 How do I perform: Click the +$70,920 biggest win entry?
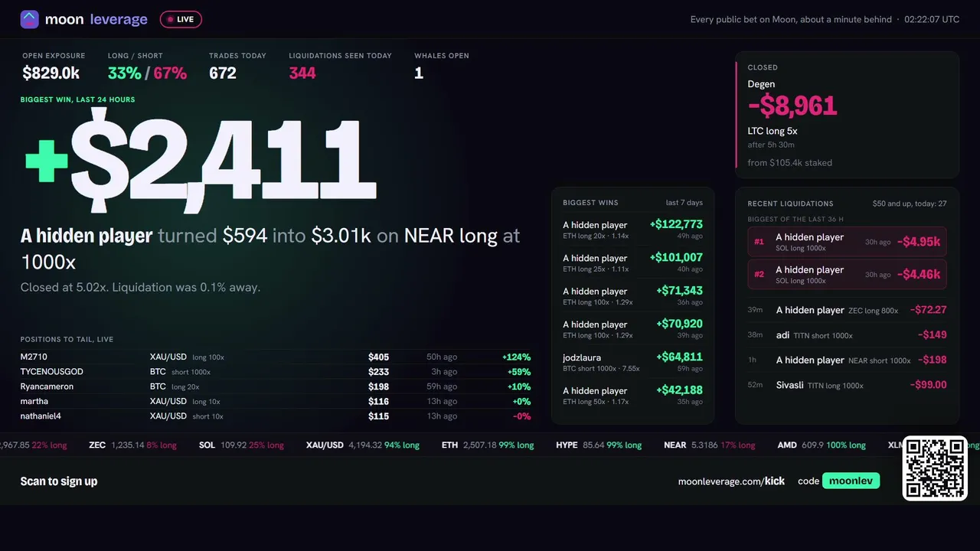coord(632,328)
